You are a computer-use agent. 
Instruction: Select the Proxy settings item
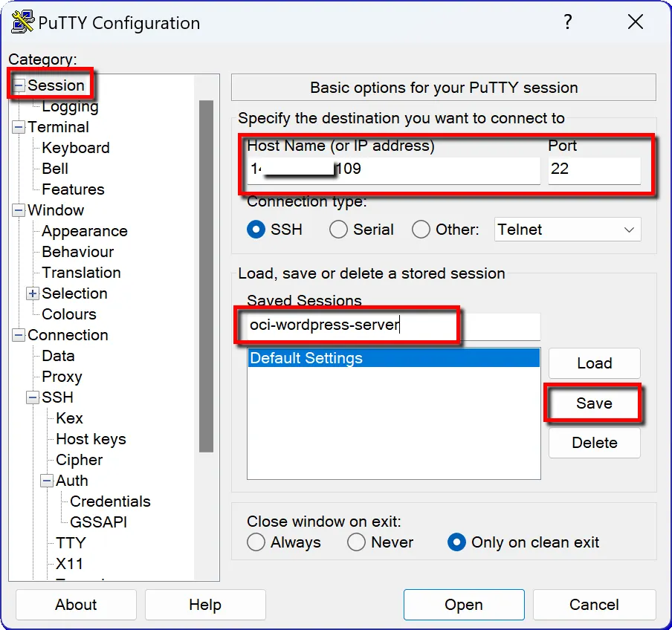62,377
